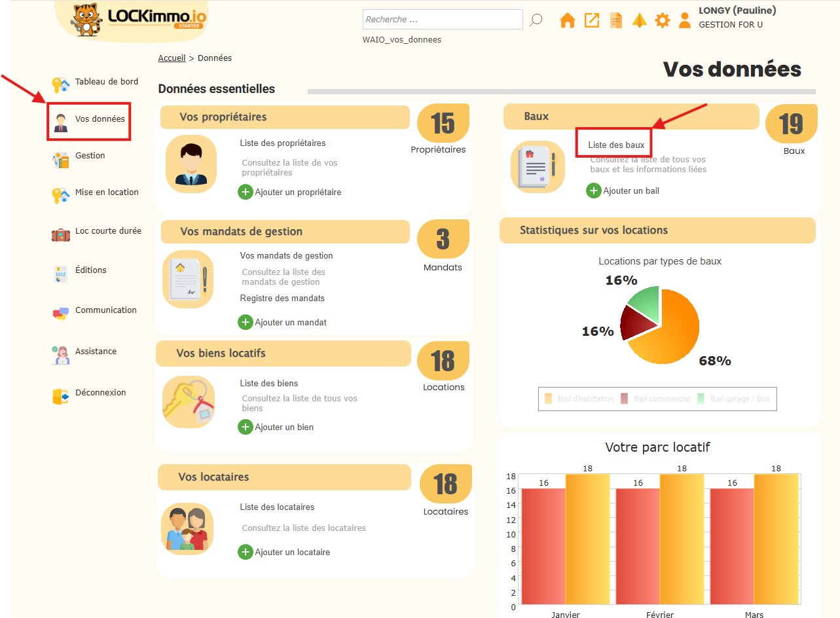Click the home icon in top toolbar
Viewport: 840px width, 618px height.
(x=568, y=20)
